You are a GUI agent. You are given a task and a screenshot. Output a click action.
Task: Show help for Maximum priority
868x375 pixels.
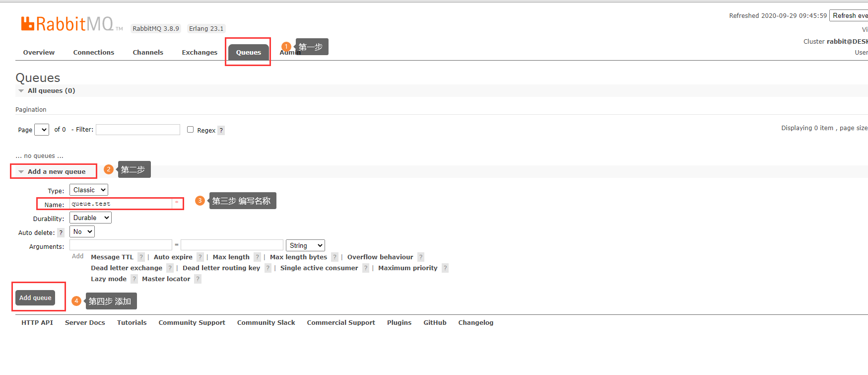point(445,268)
